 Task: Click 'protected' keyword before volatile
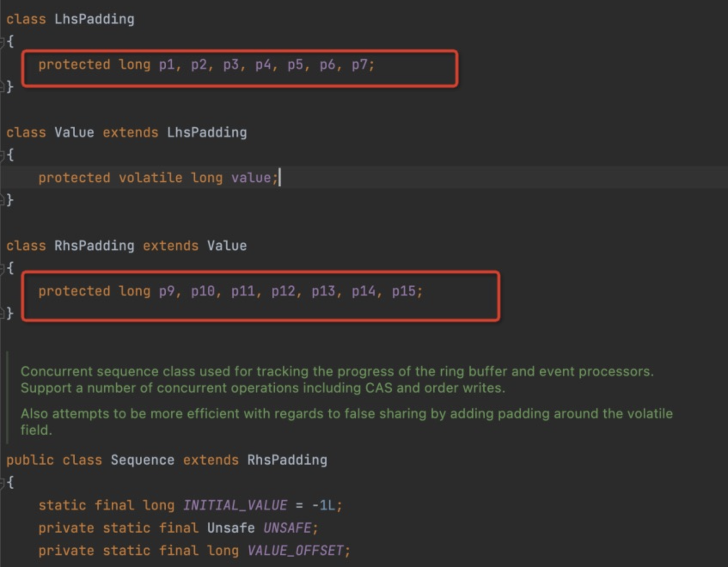point(74,178)
